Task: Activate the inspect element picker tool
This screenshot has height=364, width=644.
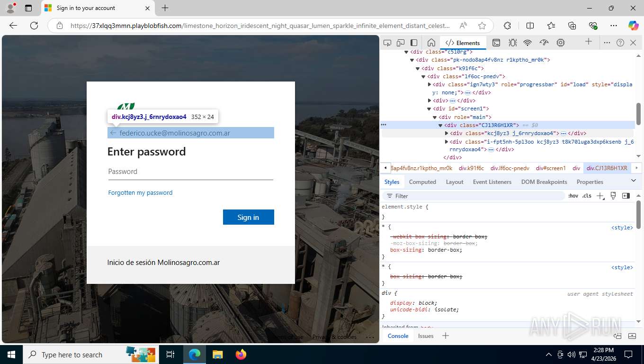Action: coord(387,43)
